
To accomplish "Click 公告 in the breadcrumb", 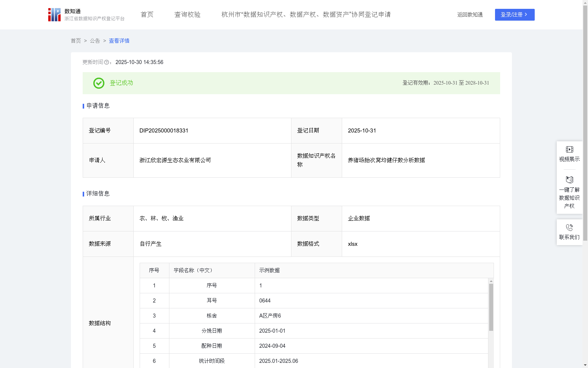I will (95, 41).
